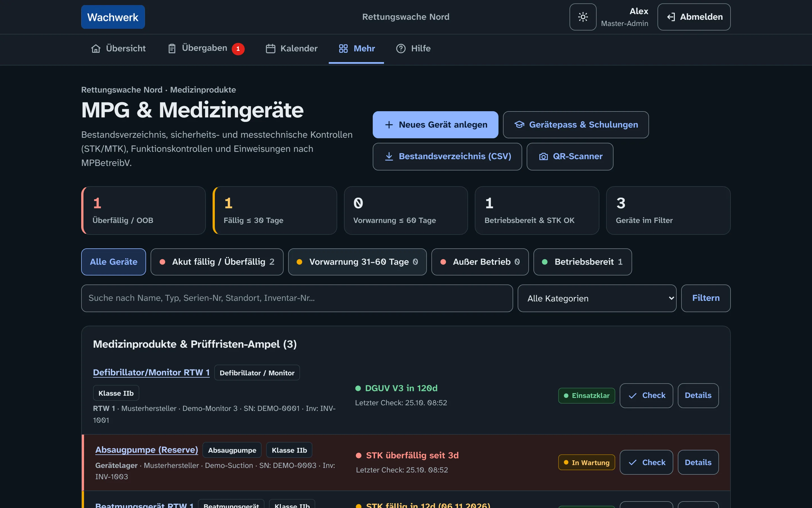The image size is (812, 508).
Task: Download Bestandsverzeichnis (CSV)
Action: (x=447, y=157)
